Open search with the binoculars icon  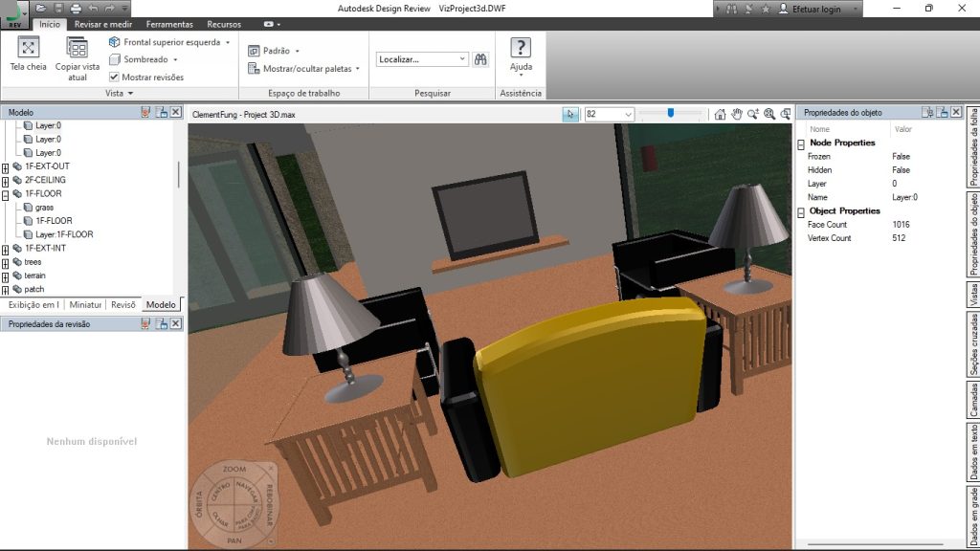click(480, 58)
